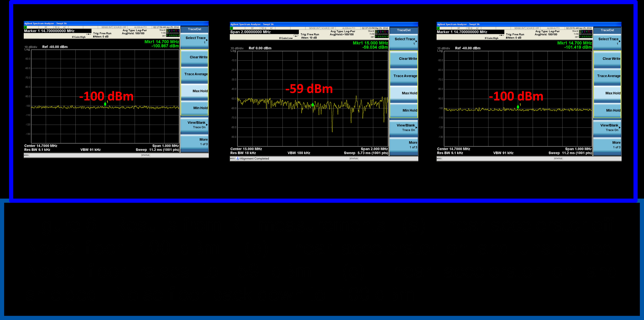644x320 pixels.
Task: Click the MSG indicator on the left analyzer status bar
Action: (x=26, y=155)
